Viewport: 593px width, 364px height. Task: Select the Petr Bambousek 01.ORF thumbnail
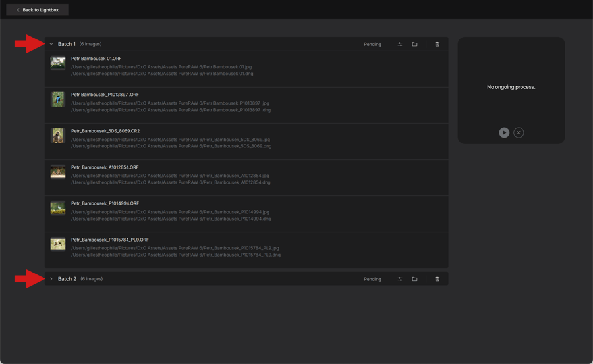click(x=58, y=63)
